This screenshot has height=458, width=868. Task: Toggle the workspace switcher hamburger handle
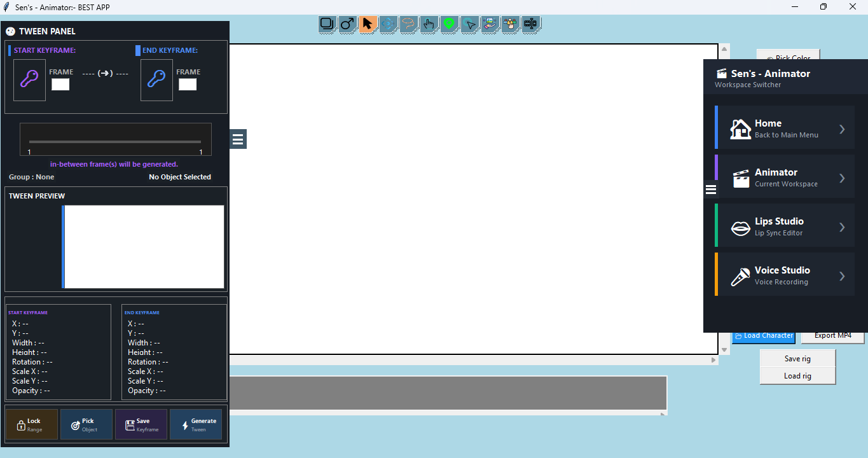point(711,189)
